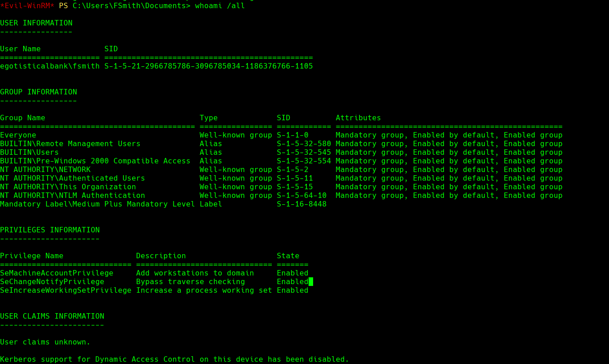Viewport: 609px width, 364px height.
Task: Click the SID value S-1-1-0
Action: pyautogui.click(x=293, y=135)
